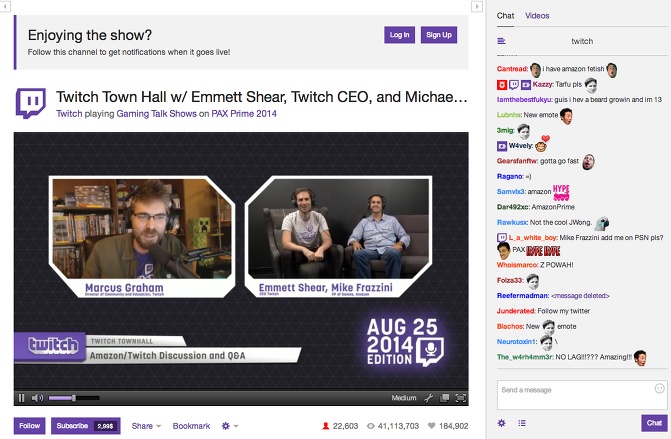Open gear dropdown below the video

230,426
